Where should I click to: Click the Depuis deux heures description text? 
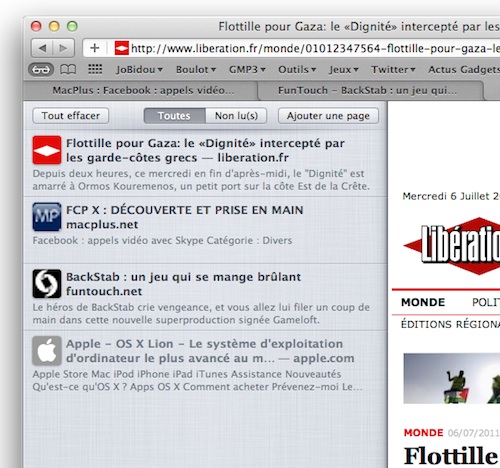pyautogui.click(x=201, y=180)
